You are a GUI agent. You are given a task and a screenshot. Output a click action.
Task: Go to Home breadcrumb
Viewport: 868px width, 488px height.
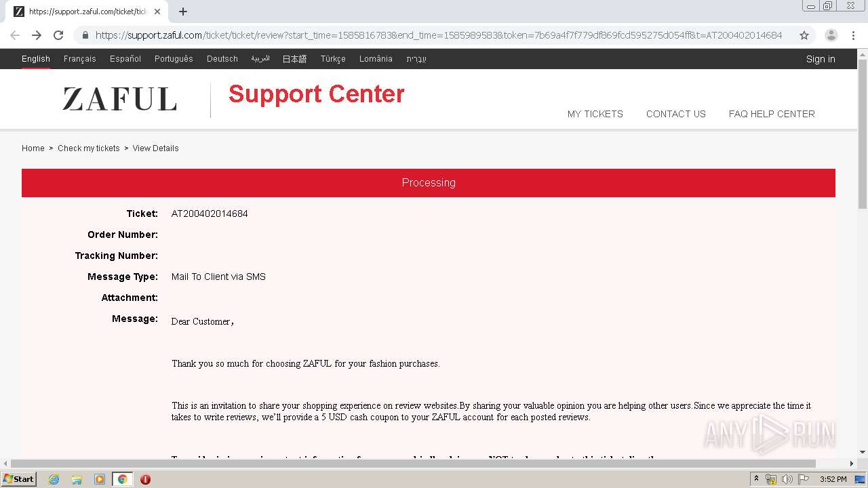pos(33,148)
